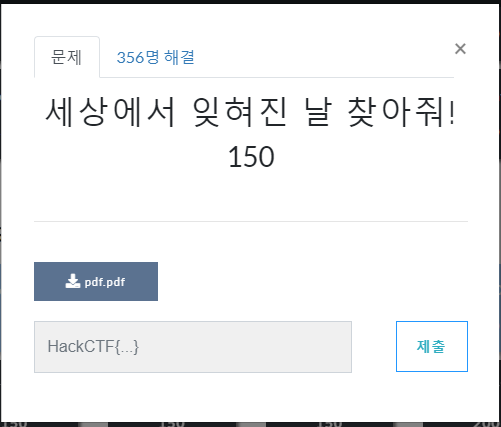Screen dimensions: 501x427
Task: Click the empty space right of the pdf.pdf button
Action: (x=313, y=281)
